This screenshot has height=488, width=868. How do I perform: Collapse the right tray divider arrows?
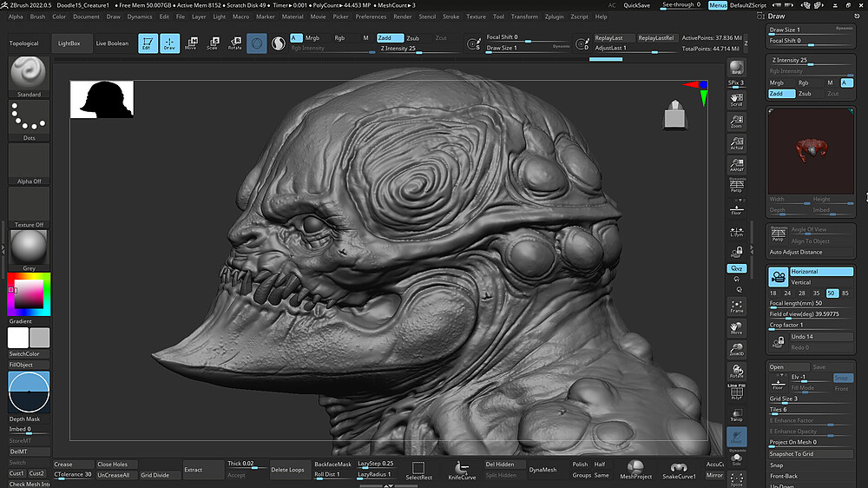pos(751,250)
